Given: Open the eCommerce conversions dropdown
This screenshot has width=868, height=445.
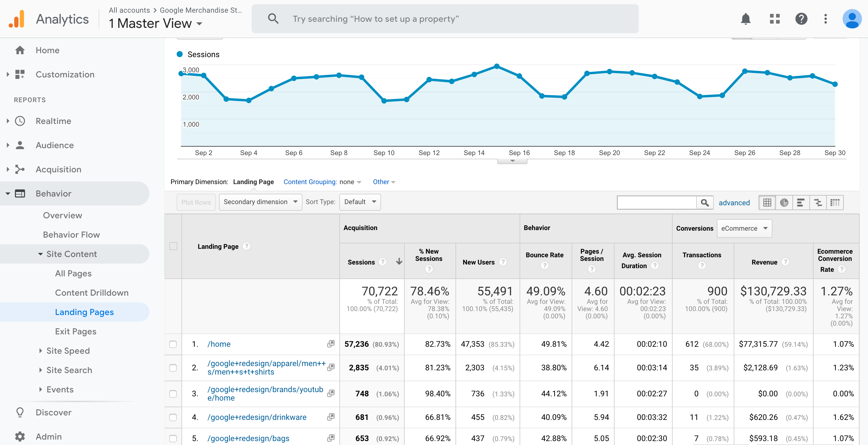Looking at the screenshot, I should [744, 228].
